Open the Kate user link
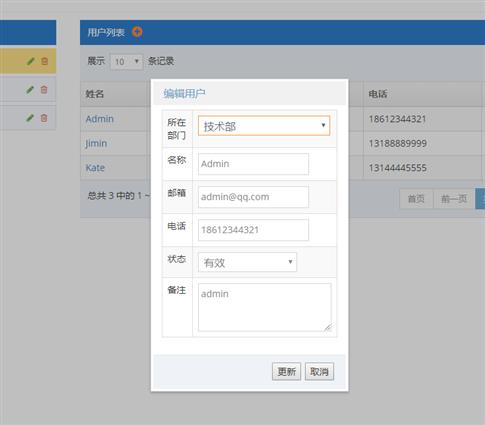Screen dimensions: 485x425 (95, 168)
